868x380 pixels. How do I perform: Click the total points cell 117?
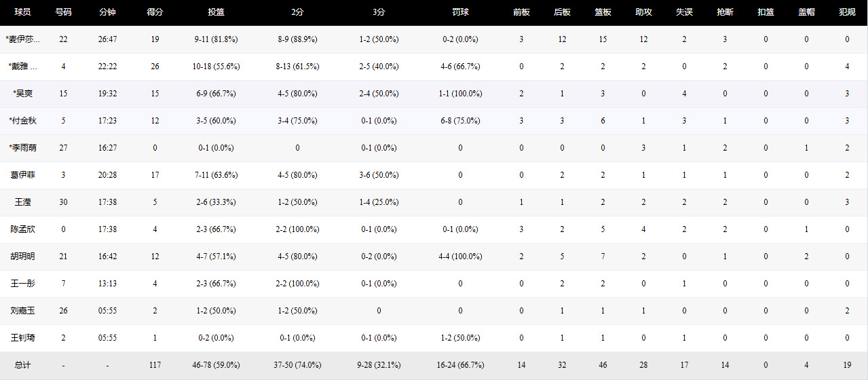click(x=155, y=365)
